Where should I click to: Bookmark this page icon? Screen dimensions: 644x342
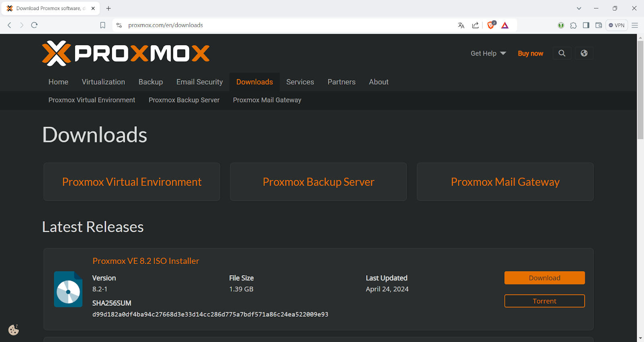click(103, 25)
